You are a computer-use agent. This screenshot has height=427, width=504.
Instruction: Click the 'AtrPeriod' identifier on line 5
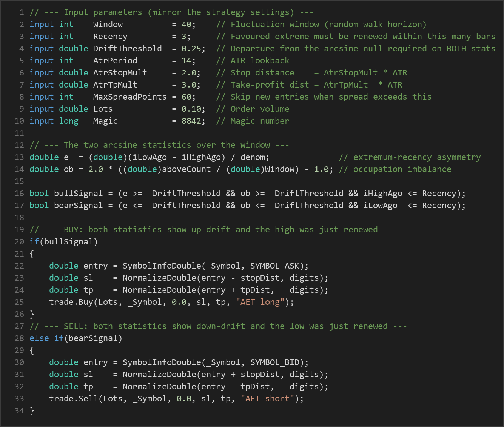coord(115,61)
